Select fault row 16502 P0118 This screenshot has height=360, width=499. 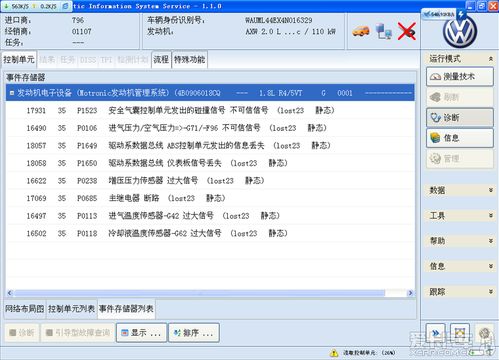tap(210, 233)
